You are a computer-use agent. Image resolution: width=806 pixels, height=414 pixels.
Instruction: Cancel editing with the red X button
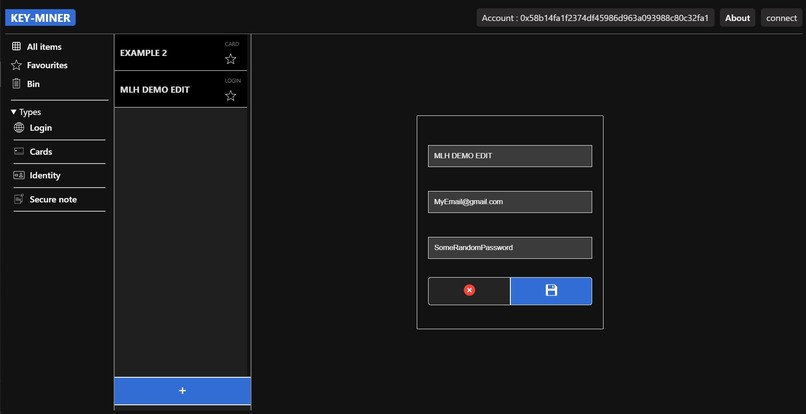(469, 291)
